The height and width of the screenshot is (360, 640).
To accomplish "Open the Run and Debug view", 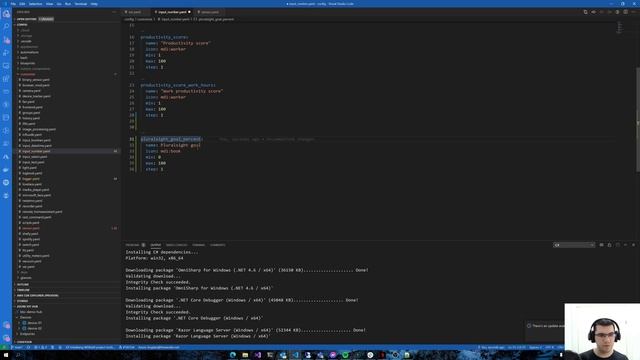I will (6, 53).
